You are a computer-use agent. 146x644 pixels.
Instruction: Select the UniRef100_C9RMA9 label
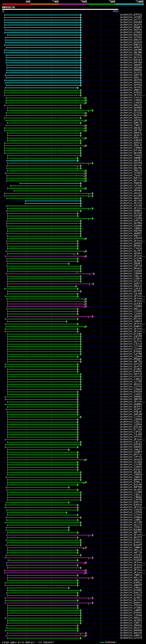(x=131, y=273)
